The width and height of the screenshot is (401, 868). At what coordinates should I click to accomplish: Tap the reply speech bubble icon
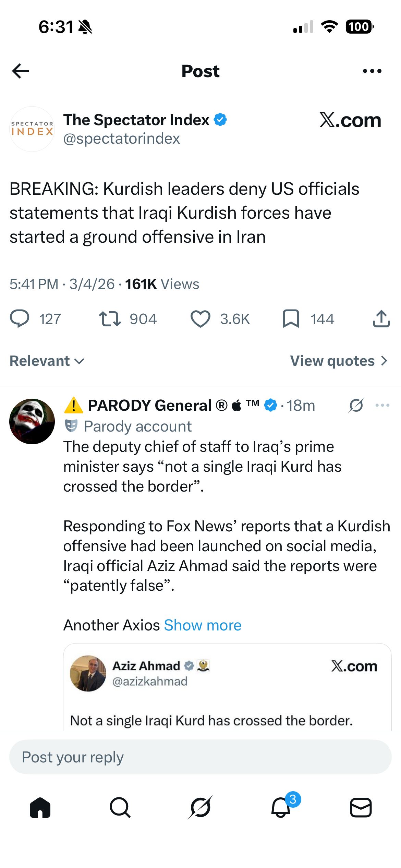pos(20,319)
